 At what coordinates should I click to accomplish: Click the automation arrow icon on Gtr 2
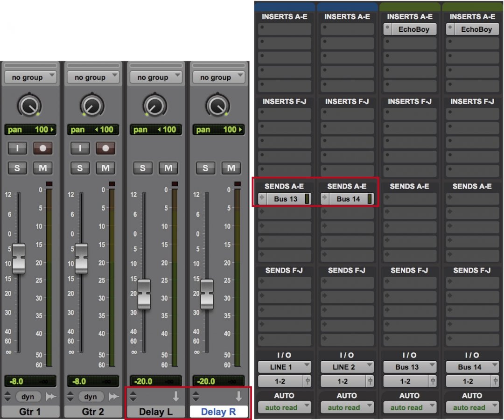[x=113, y=397]
